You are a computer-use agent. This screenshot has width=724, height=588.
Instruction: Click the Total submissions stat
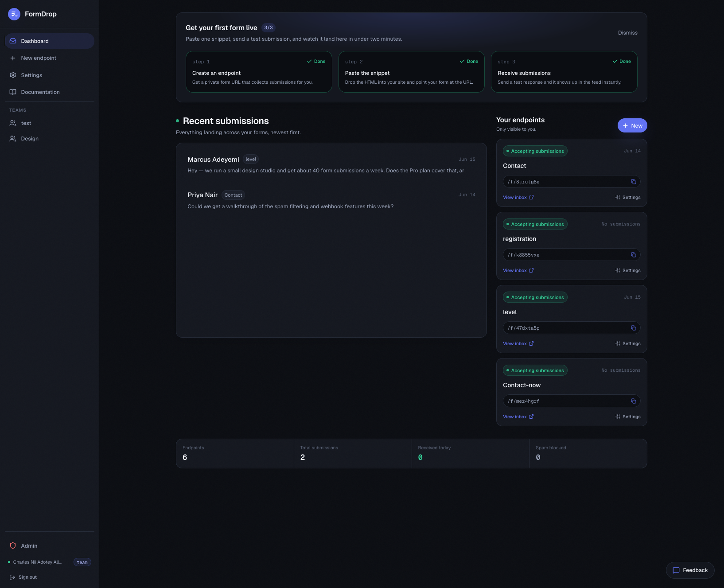point(353,454)
